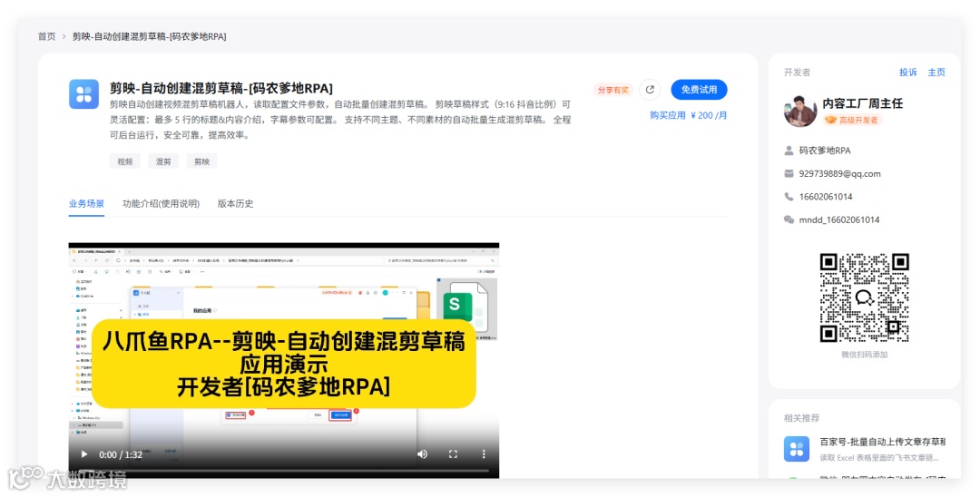
Task: Click the app title 剪映-自动创建混剪草稿-[码农爹地RPA]
Action: tap(221, 88)
